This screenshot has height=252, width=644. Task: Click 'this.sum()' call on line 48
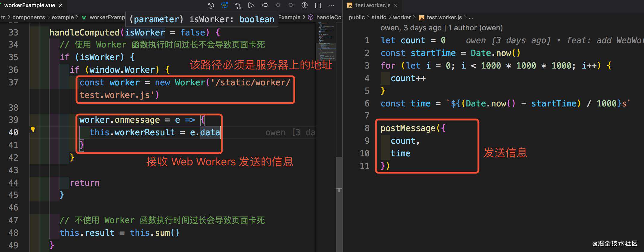click(155, 233)
